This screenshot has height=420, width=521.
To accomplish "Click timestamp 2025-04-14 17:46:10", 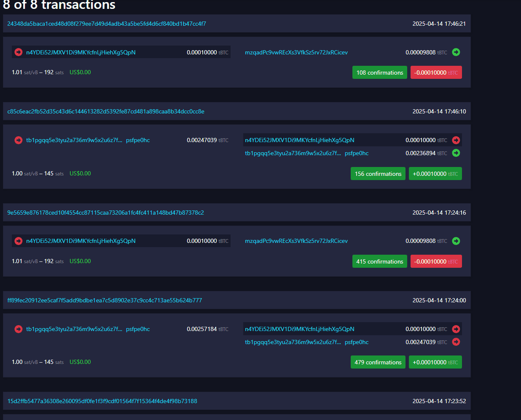I will 439,111.
